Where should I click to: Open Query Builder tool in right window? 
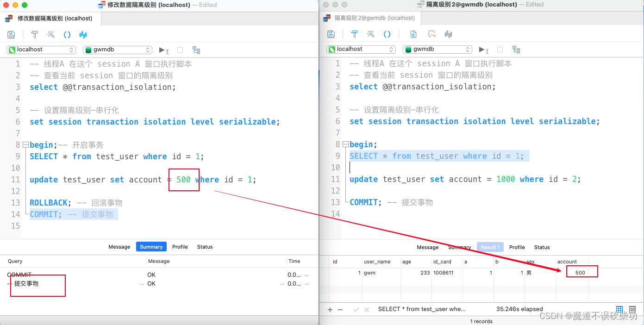click(354, 34)
